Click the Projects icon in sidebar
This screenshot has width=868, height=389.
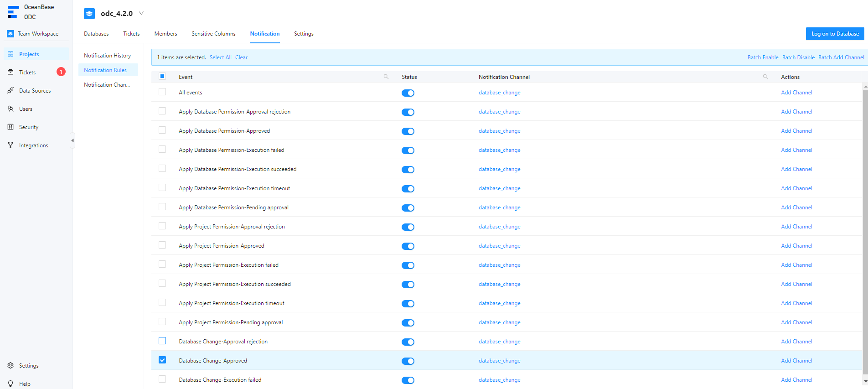10,54
